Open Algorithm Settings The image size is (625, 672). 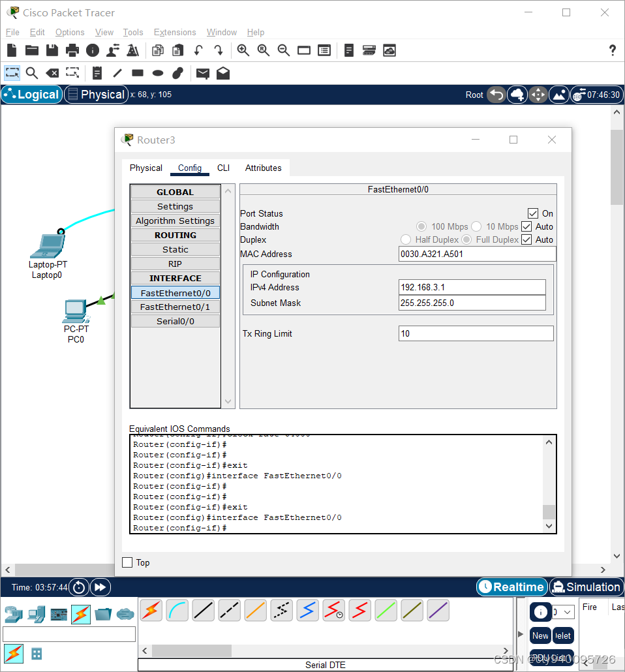[x=175, y=221]
